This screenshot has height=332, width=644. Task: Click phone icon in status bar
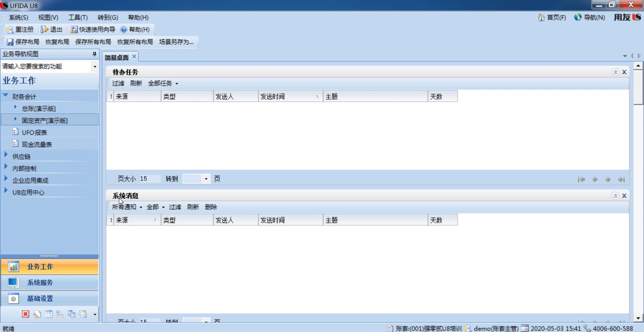tap(587, 328)
